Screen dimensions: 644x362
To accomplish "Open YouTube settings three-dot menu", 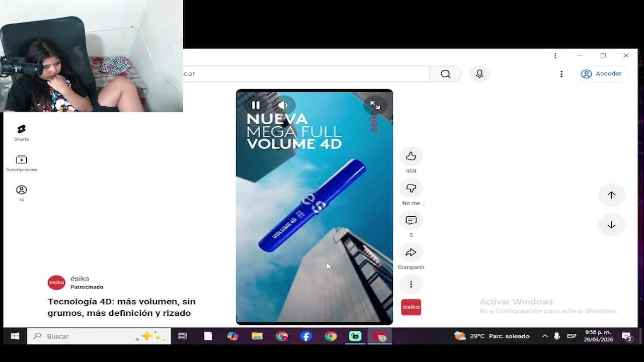I will click(561, 74).
